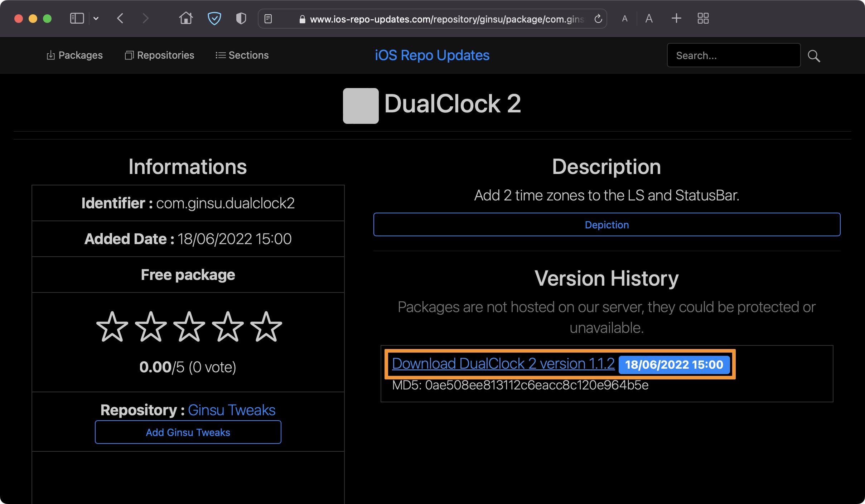Click the MD5 hash text
The image size is (865, 504).
click(x=520, y=385)
